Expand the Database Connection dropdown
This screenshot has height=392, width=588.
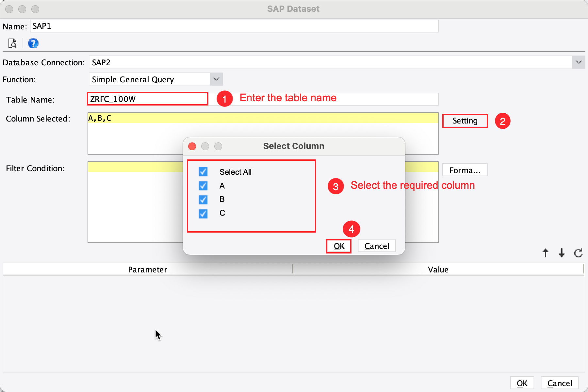pos(579,62)
